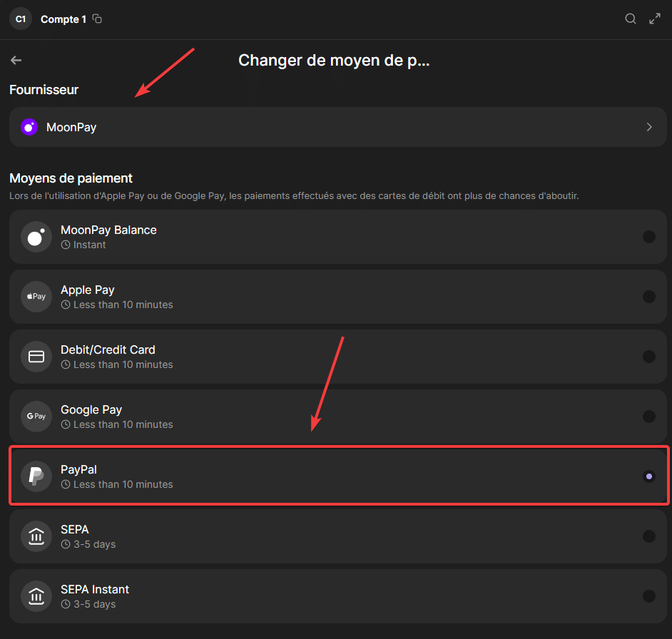Click the Apple Pay label
The height and width of the screenshot is (639, 672).
[88, 290]
